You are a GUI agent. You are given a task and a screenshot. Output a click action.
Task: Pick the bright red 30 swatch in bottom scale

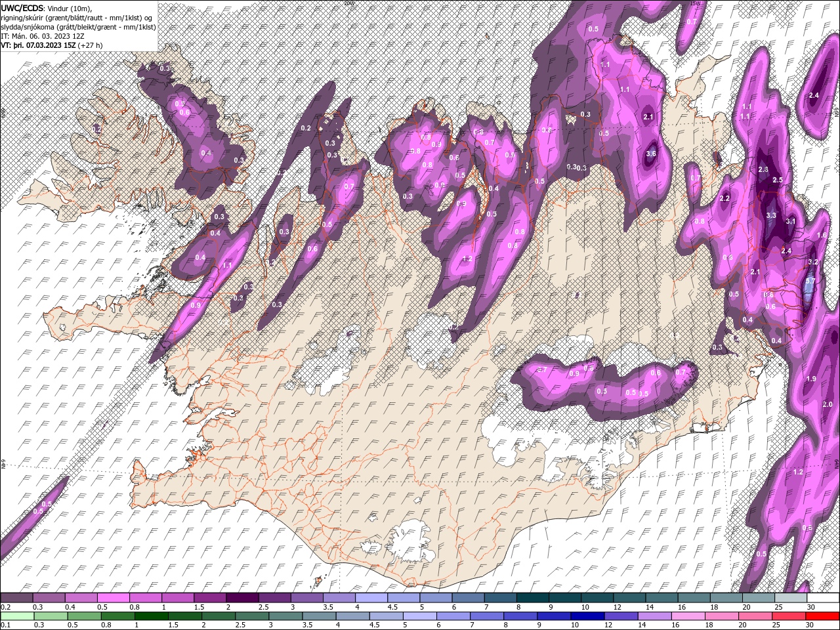(x=823, y=616)
